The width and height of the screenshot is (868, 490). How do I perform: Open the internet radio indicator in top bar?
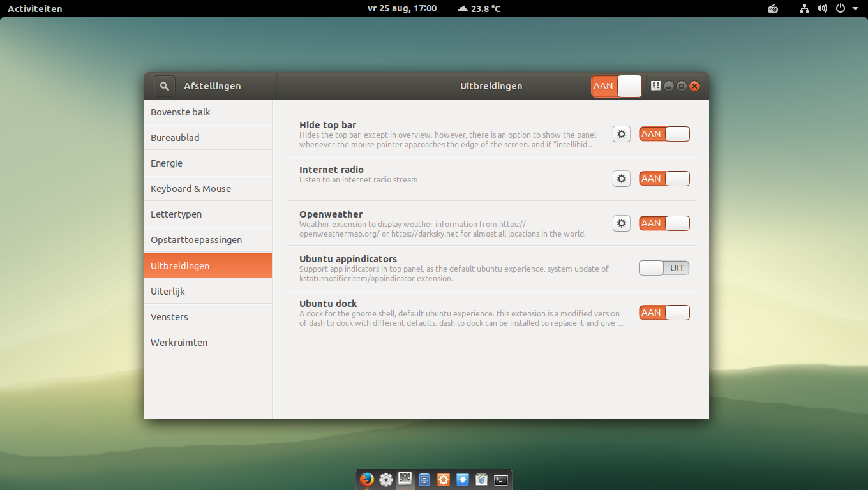[773, 8]
